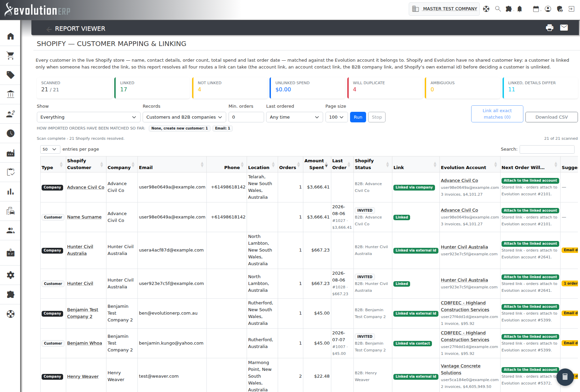Sort by Company column header
The height and width of the screenshot is (392, 580).
tap(122, 164)
